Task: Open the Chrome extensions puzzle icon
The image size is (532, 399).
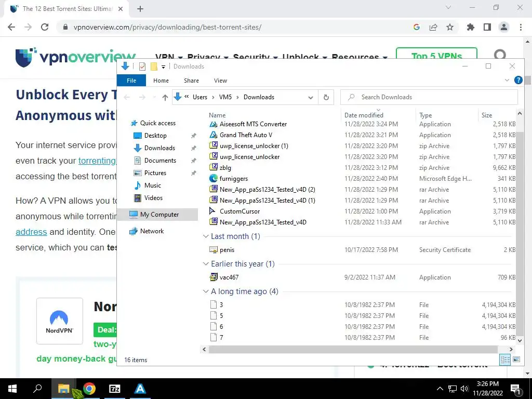Action: (471, 27)
